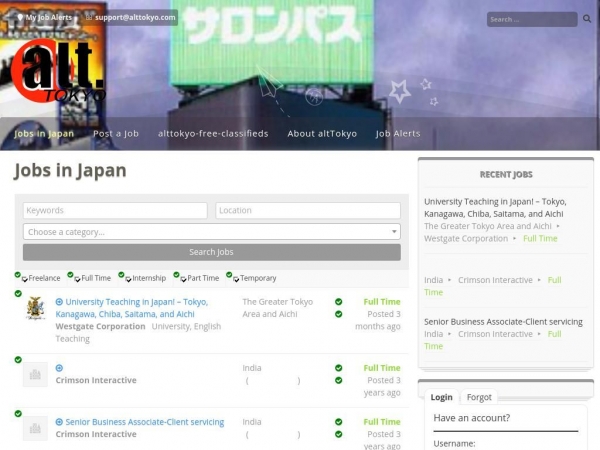
Task: Click the Search Jobs button
Action: pos(212,252)
